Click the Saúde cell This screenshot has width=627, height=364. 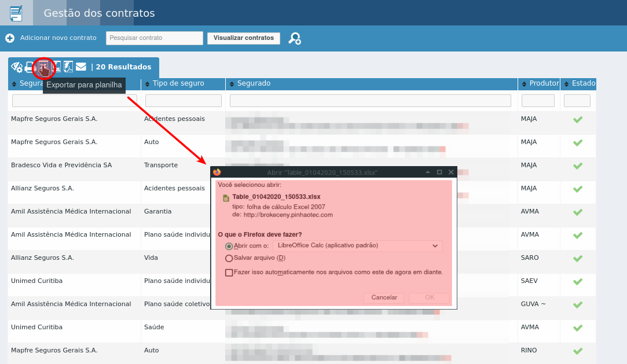click(154, 327)
